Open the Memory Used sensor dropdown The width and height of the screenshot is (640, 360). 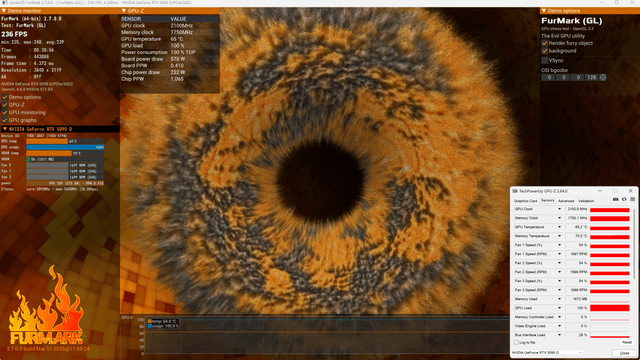559,299
